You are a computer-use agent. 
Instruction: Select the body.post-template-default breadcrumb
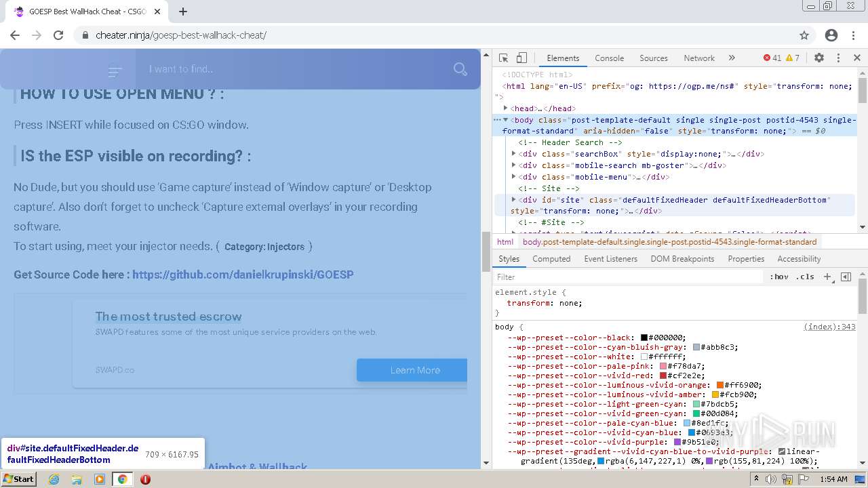pyautogui.click(x=669, y=242)
